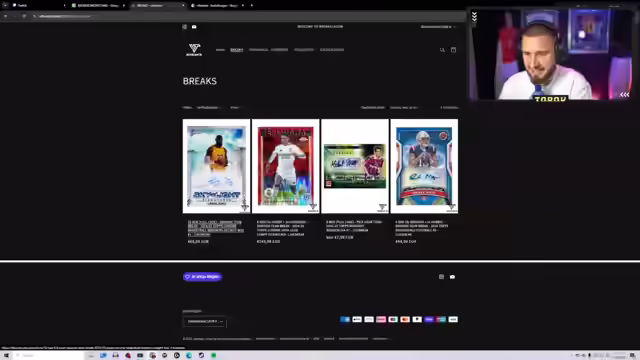Go back with the browser back arrow
Screen dimensions: 640x360
pos(5,16)
